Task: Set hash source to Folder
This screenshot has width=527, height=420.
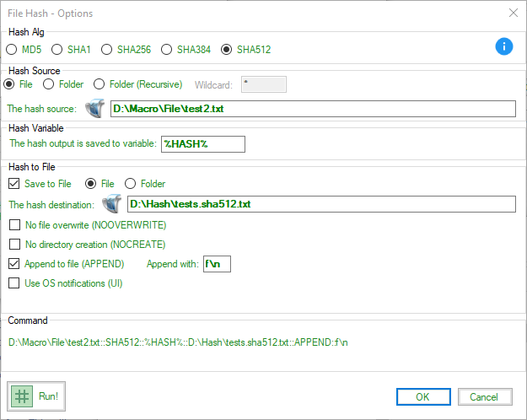Action: pyautogui.click(x=49, y=84)
